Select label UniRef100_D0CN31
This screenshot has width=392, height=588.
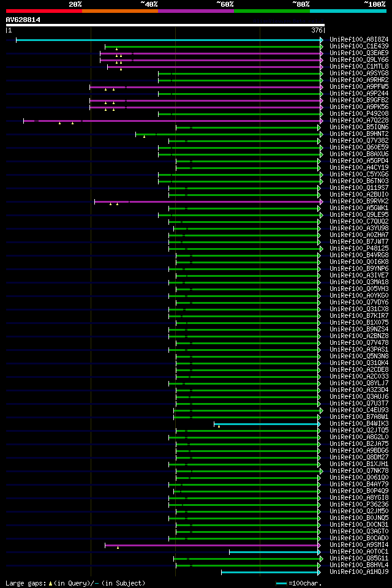[x=359, y=525]
